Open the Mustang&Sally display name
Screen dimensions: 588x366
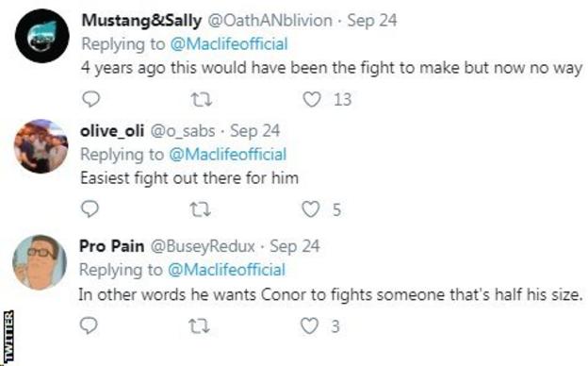141,20
